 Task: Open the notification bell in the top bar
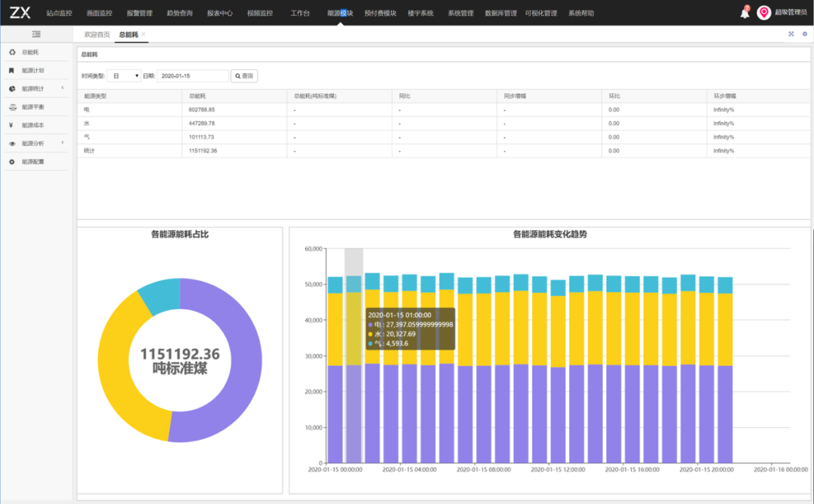click(x=745, y=13)
